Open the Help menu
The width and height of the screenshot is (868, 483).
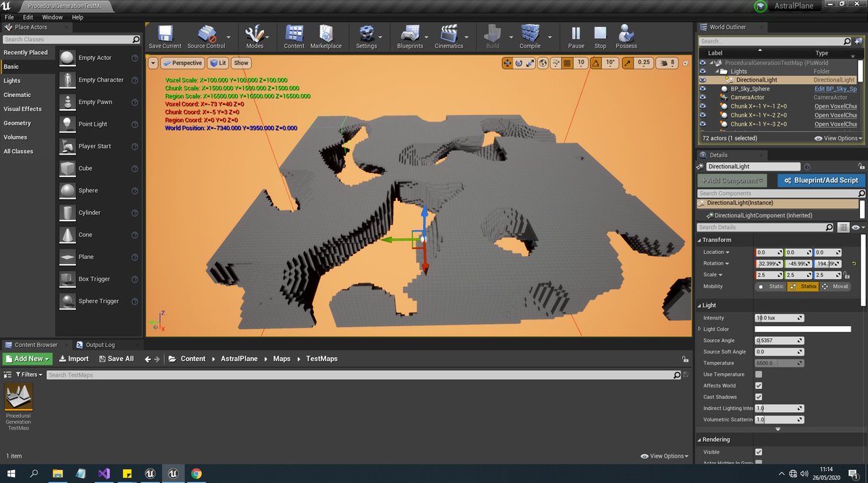click(77, 17)
